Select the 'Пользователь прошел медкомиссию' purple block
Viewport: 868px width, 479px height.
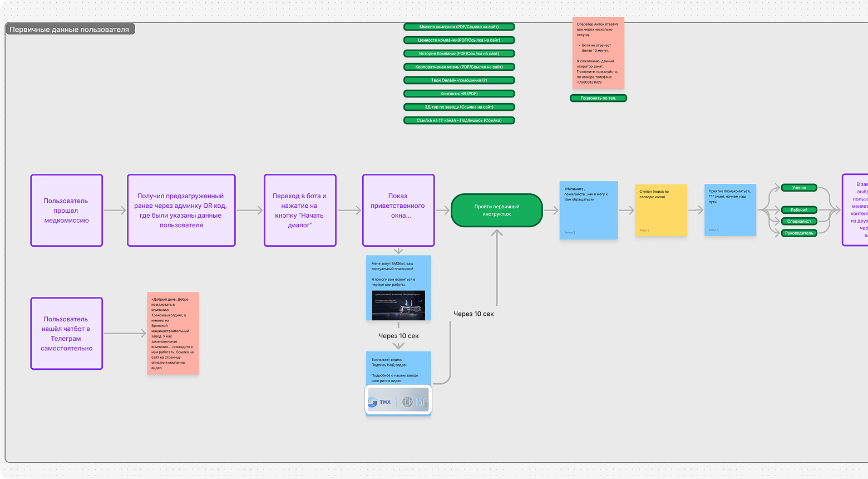click(x=66, y=211)
